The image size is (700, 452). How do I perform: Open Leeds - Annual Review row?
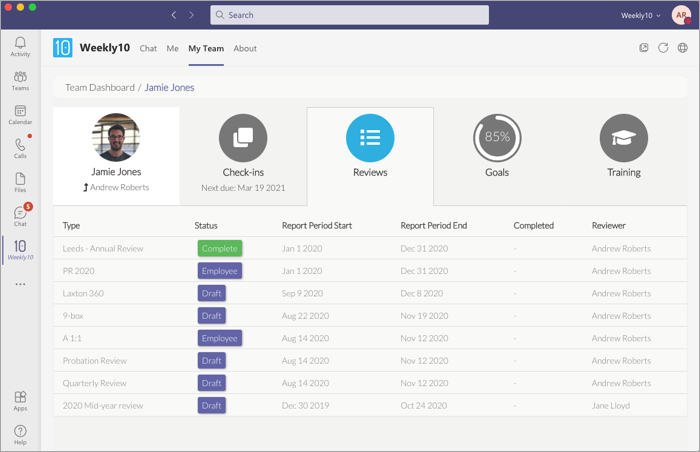370,248
